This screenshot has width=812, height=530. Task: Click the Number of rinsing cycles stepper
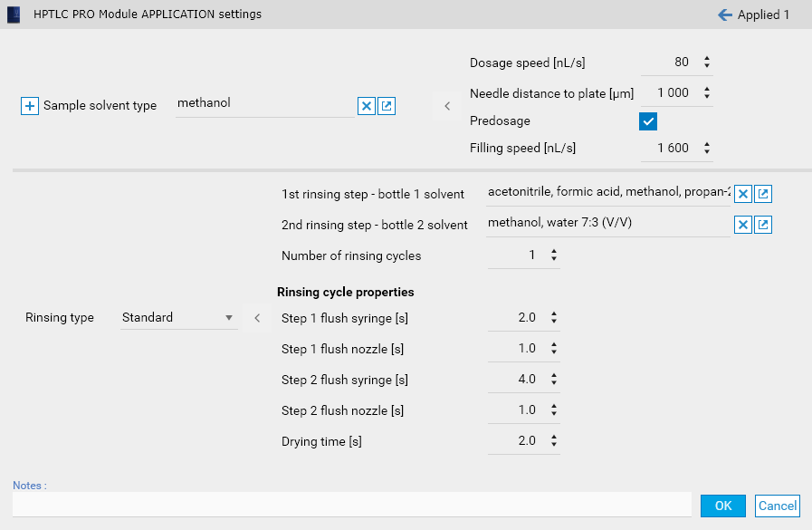[x=554, y=255]
